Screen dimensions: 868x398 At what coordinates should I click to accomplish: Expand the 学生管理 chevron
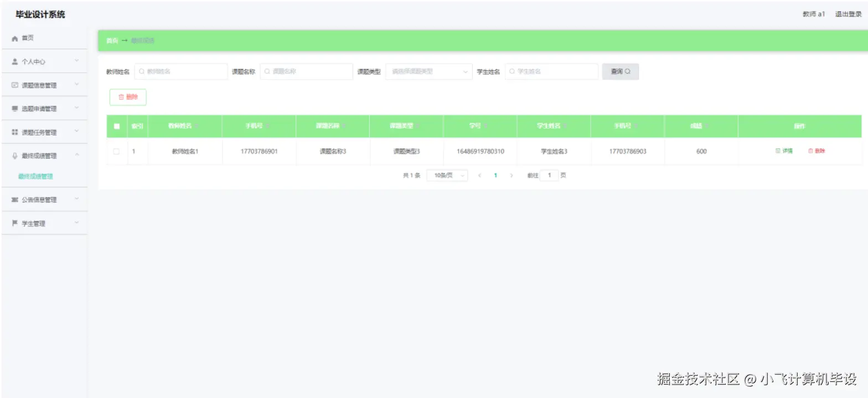[x=77, y=223]
